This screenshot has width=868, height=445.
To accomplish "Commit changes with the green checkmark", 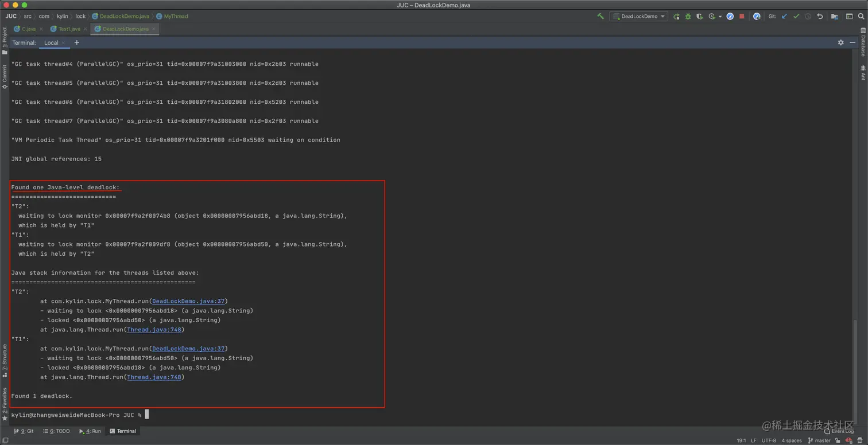I will (796, 17).
